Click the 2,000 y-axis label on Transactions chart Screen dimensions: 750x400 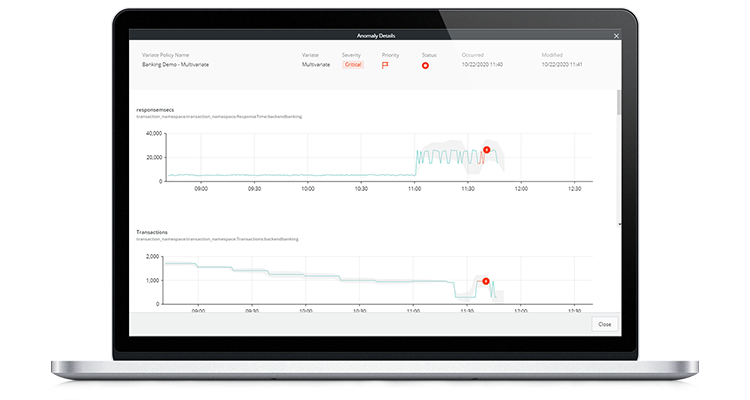pos(152,256)
